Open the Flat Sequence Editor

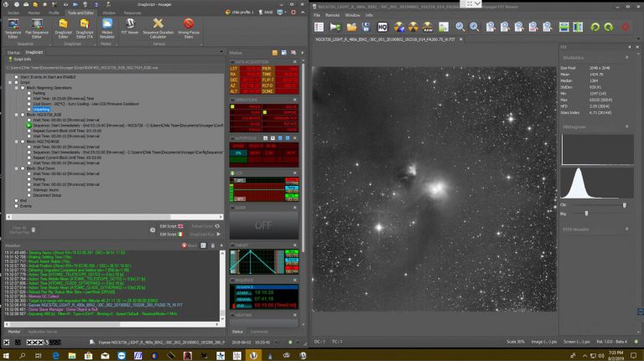37,28
